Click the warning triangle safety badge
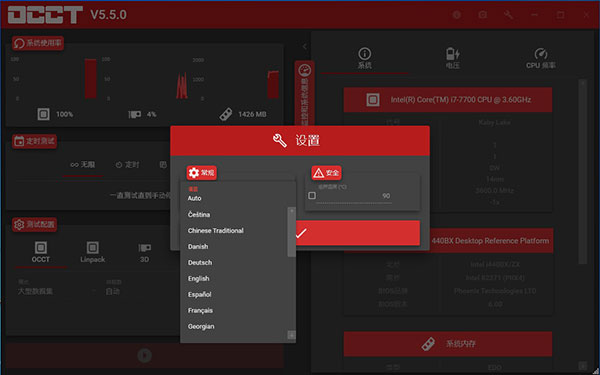 point(326,173)
